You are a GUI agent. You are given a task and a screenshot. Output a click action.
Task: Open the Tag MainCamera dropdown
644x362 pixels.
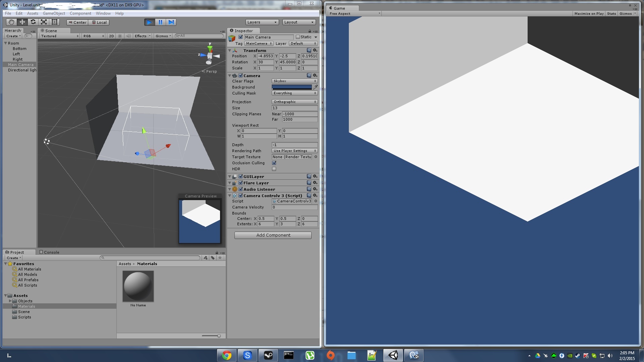pos(259,44)
